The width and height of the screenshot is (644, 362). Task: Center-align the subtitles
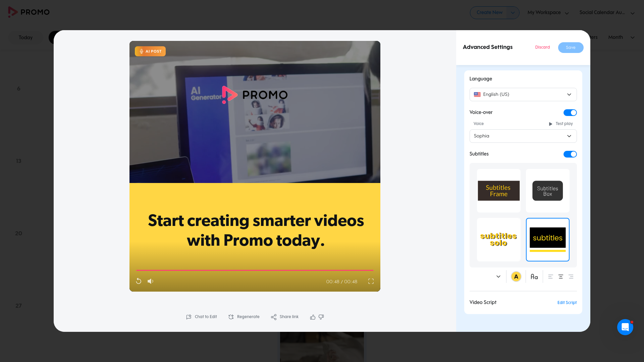pyautogui.click(x=561, y=277)
